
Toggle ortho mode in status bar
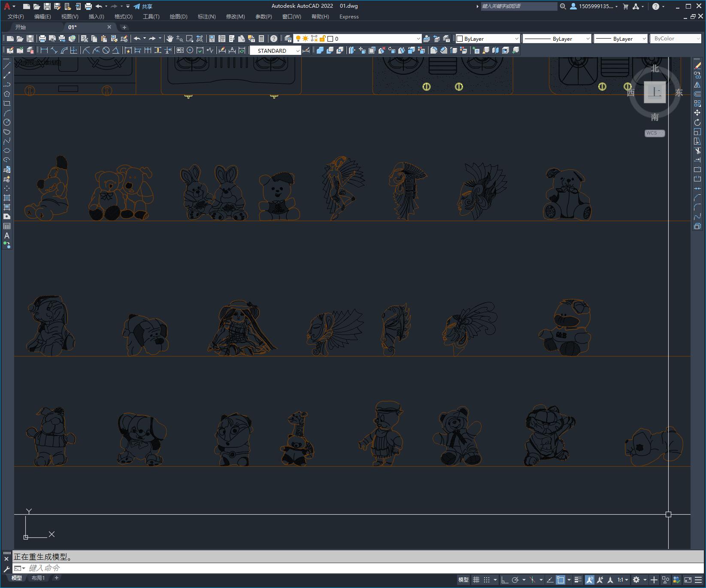pyautogui.click(x=505, y=580)
